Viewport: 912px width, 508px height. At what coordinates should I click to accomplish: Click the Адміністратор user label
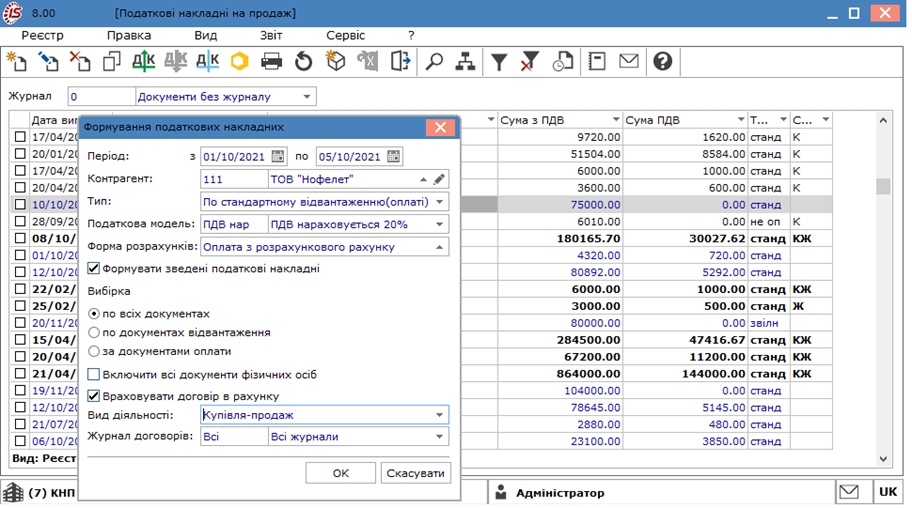click(560, 493)
